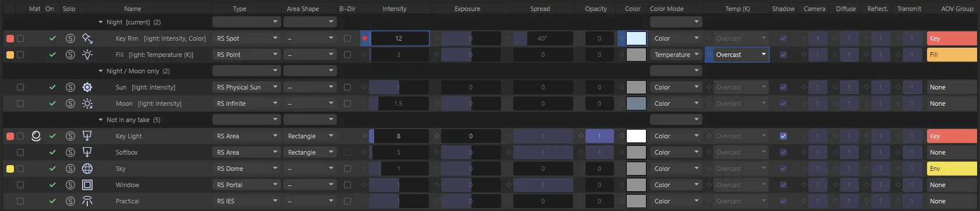Solo the Window portal light
Screen dimensions: 980x211
pos(70,185)
